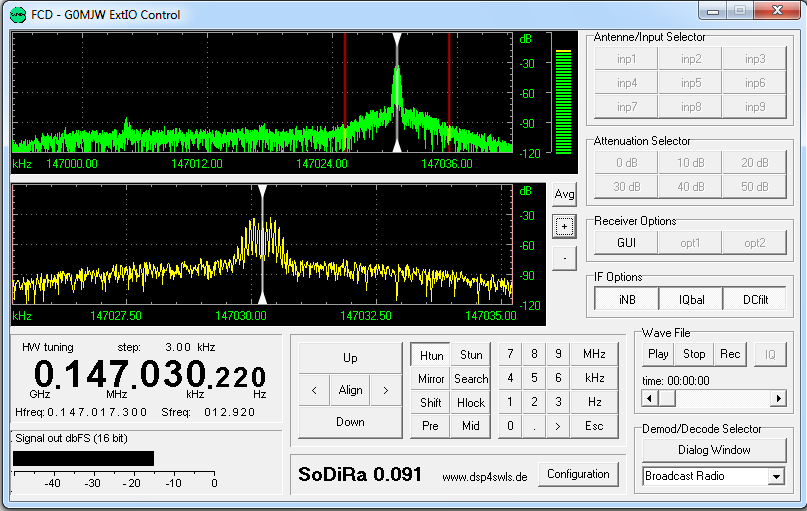
Task: Toggle Avg spectrum averaging
Action: (x=564, y=194)
